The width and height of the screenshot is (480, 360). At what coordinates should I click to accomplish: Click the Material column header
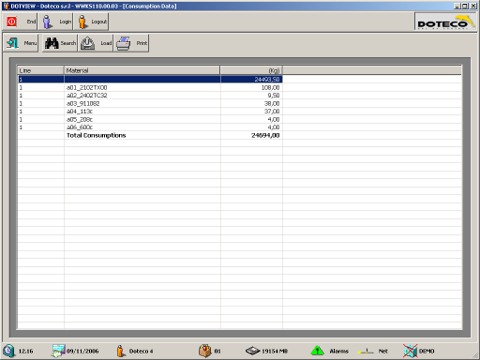click(142, 70)
